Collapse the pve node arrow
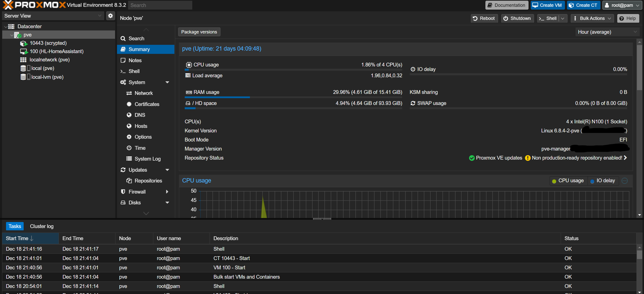The width and height of the screenshot is (644, 294). (x=12, y=35)
